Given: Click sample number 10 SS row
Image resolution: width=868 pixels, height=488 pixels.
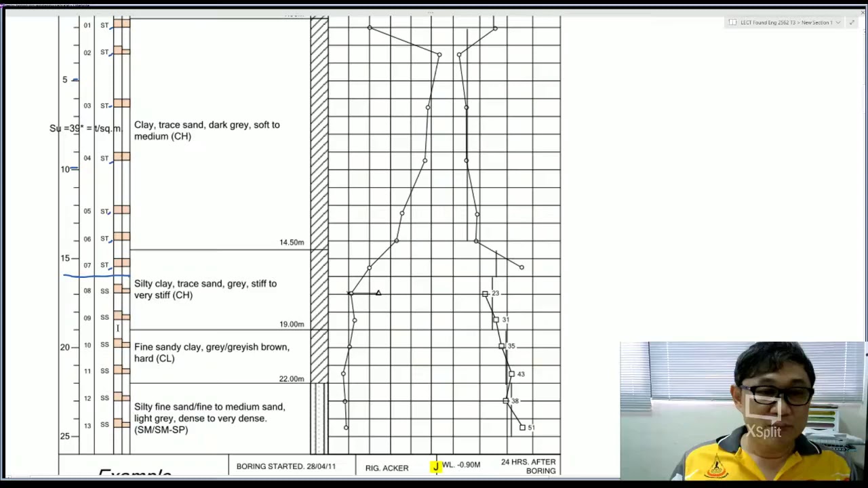Looking at the screenshot, I should click(96, 345).
